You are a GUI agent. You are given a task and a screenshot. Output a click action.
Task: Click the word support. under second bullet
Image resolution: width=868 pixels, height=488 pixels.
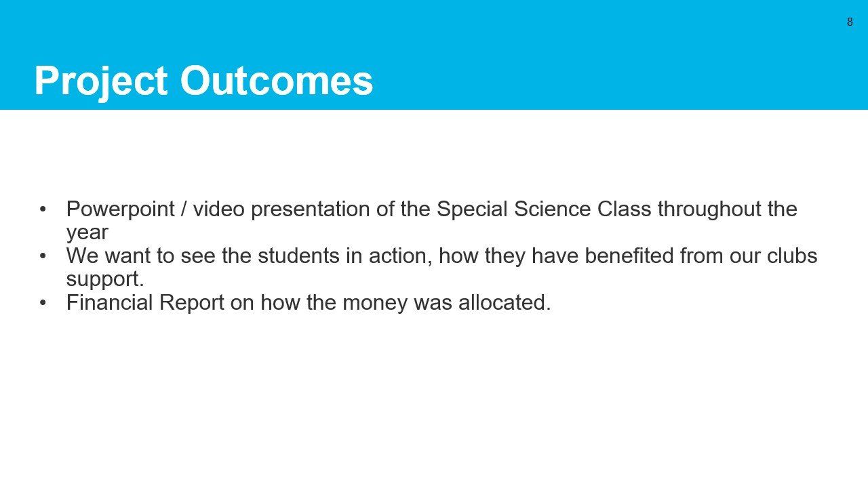(x=105, y=279)
